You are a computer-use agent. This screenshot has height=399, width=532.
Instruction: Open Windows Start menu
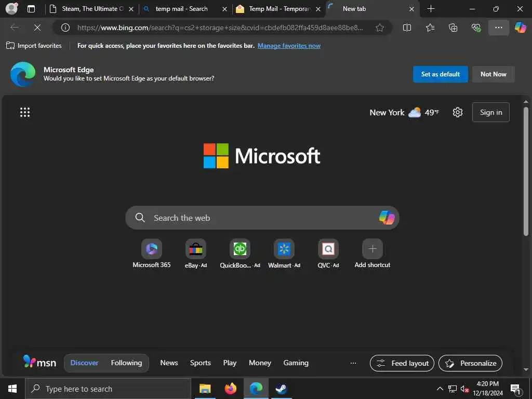coord(12,389)
